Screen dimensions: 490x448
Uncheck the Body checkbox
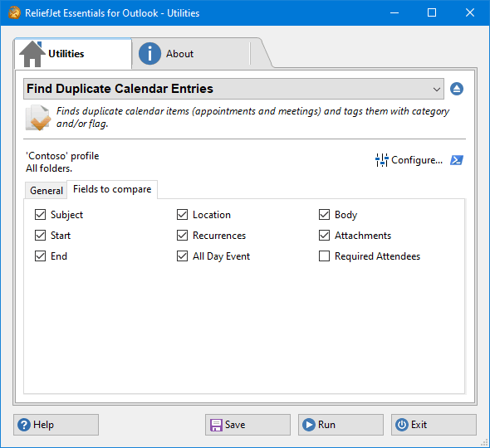tap(324, 215)
